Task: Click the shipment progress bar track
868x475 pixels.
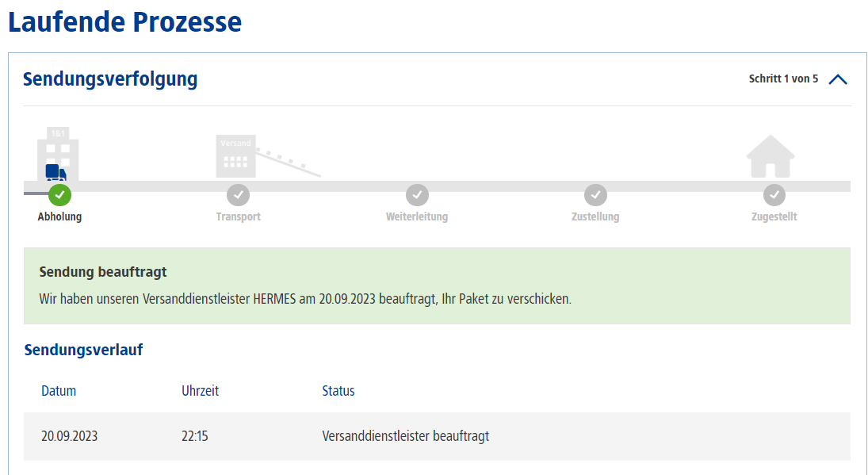Action: click(x=438, y=186)
